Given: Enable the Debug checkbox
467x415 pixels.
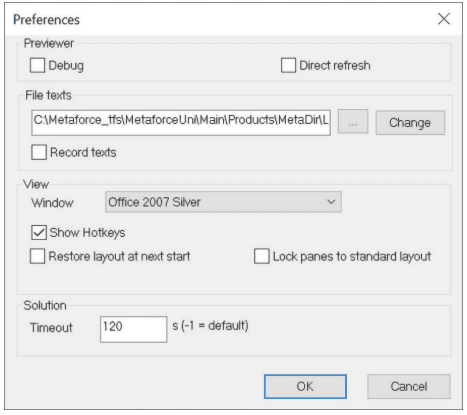Looking at the screenshot, I should pyautogui.click(x=37, y=65).
